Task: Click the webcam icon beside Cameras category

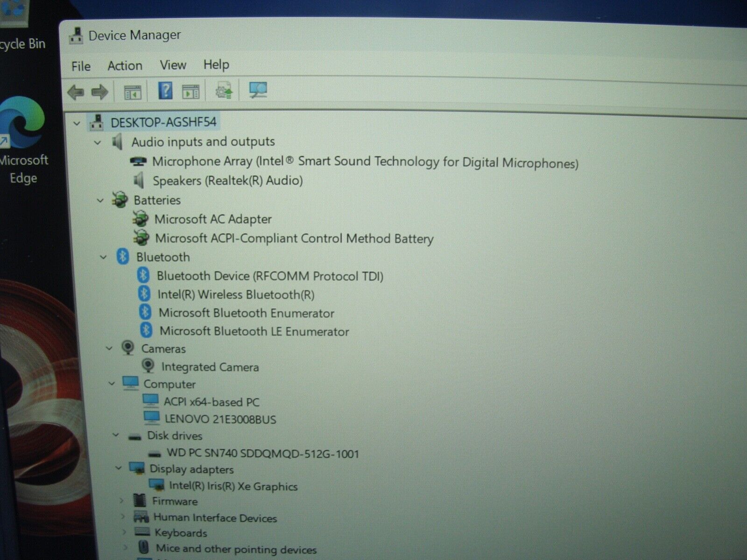Action: [127, 348]
